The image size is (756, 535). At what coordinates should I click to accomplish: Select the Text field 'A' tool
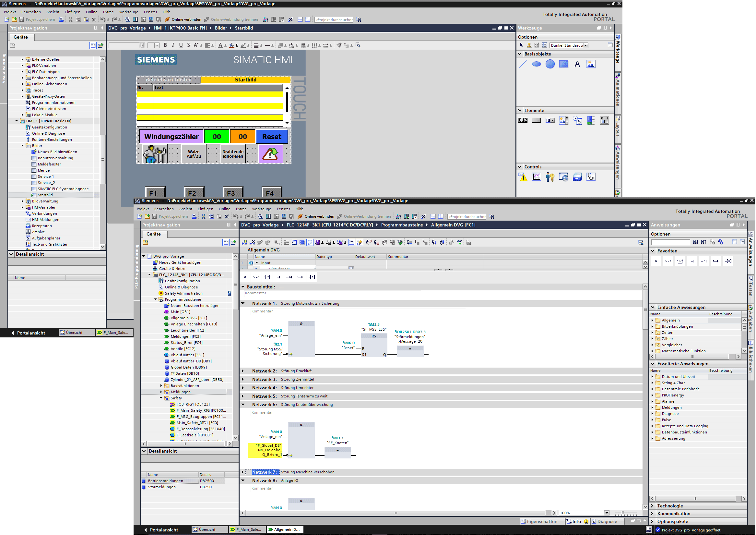pyautogui.click(x=577, y=64)
